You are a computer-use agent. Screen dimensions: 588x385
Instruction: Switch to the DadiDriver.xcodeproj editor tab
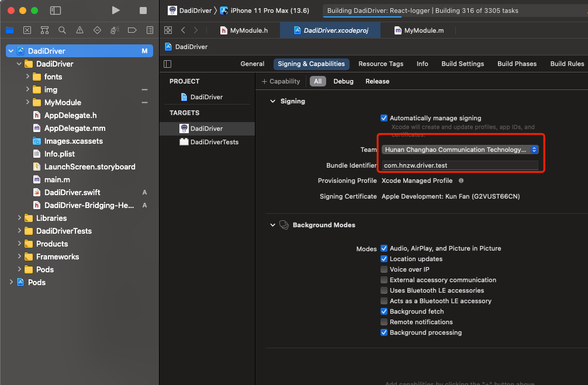tap(331, 30)
